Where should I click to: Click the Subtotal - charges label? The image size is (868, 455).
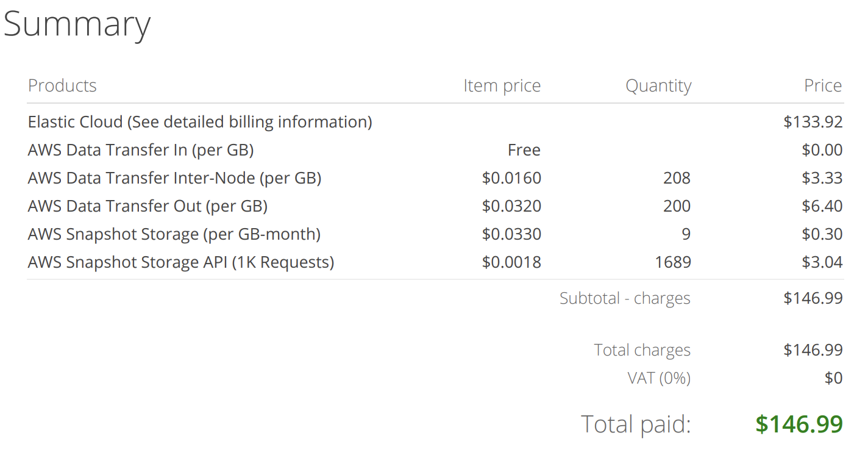tap(625, 298)
